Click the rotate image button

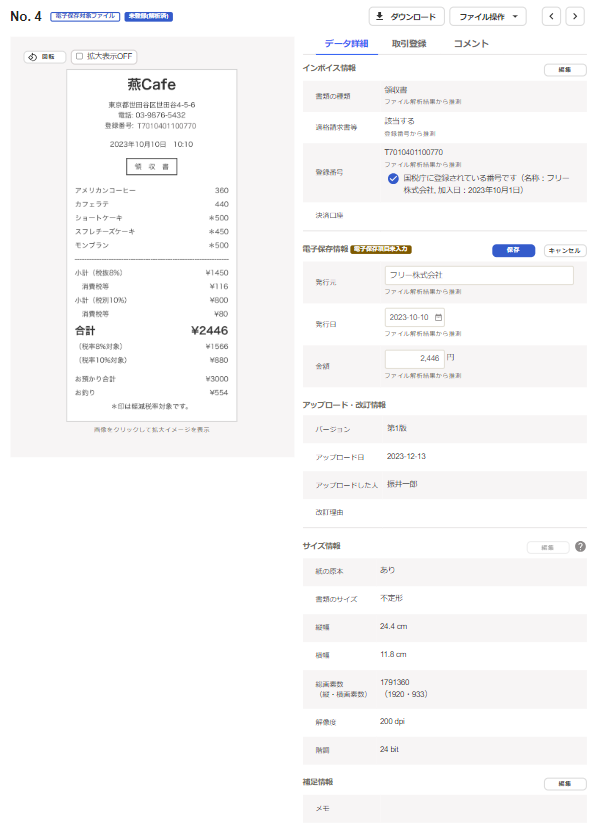tap(44, 57)
